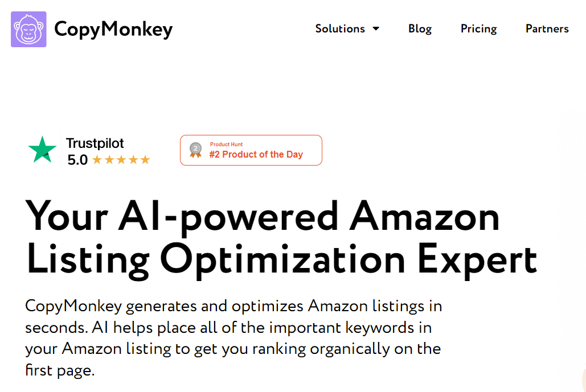Click the CopyMonkey description paragraph
Image resolution: width=586 pixels, height=392 pixels.
(x=233, y=339)
